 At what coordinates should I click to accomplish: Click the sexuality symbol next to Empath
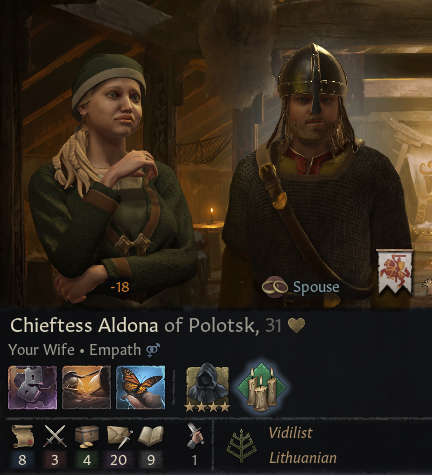pyautogui.click(x=153, y=350)
